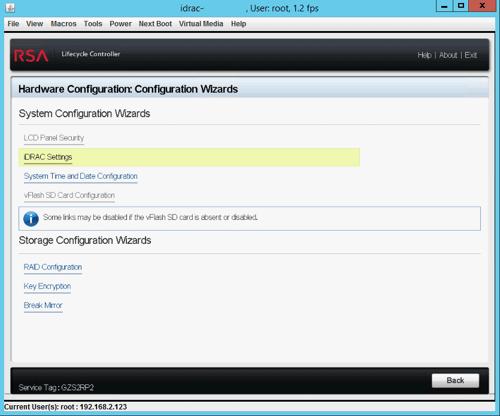Click the Service Tag: GZS2RP2 text
Viewport: 500px width, 416px height.
56,388
